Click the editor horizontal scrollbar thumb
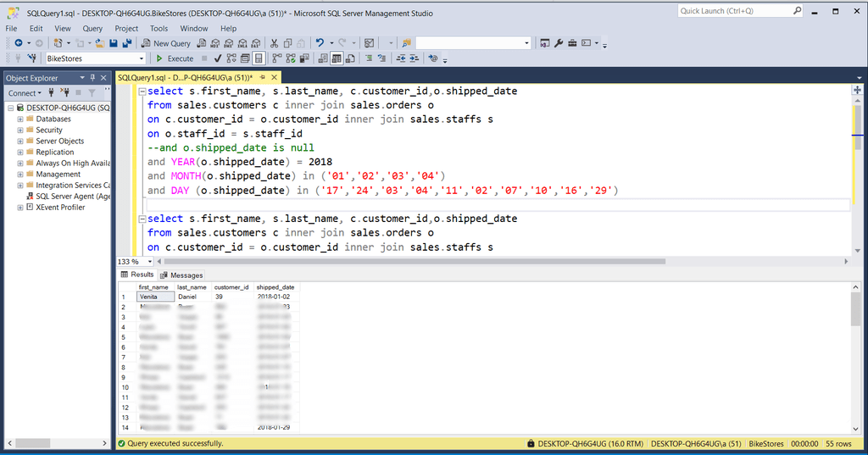This screenshot has height=455, width=868. (x=415, y=261)
